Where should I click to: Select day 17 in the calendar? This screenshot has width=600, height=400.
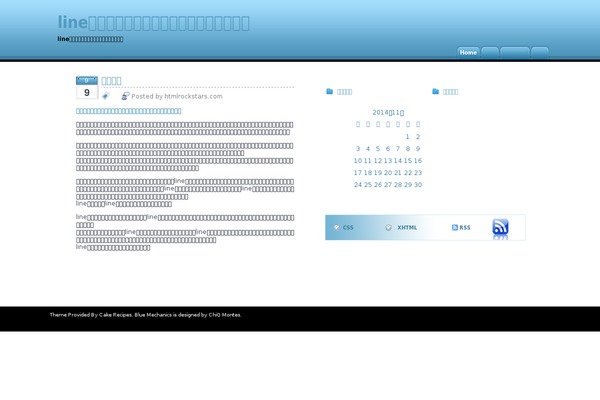click(x=358, y=173)
